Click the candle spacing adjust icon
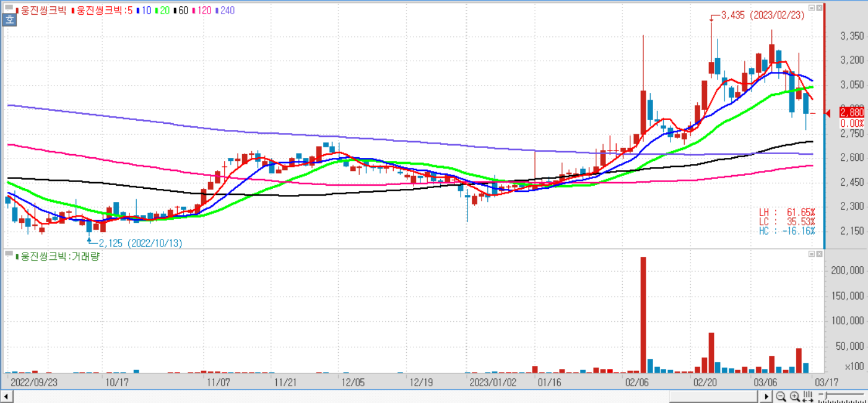This screenshot has height=403, width=868. coord(808,396)
